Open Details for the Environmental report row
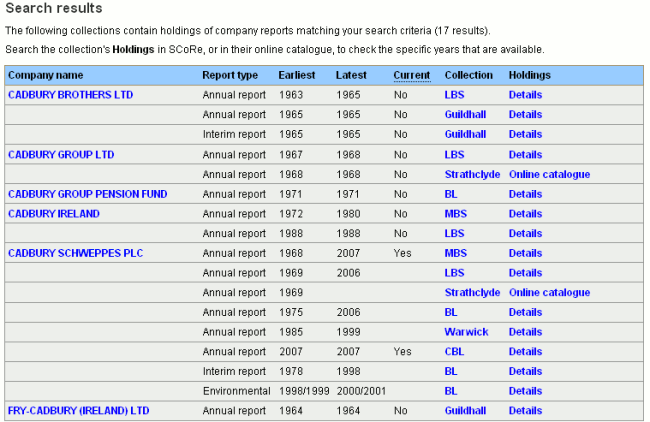 tap(525, 391)
